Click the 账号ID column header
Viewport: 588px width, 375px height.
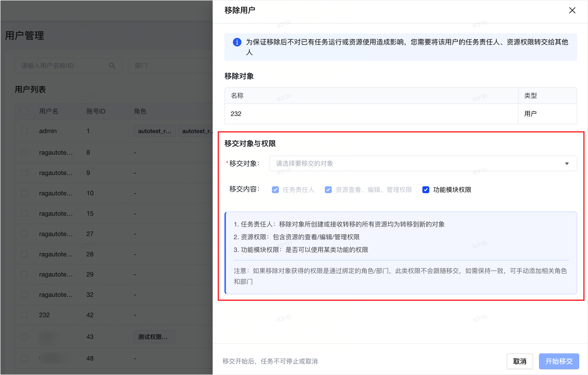pyautogui.click(x=96, y=111)
